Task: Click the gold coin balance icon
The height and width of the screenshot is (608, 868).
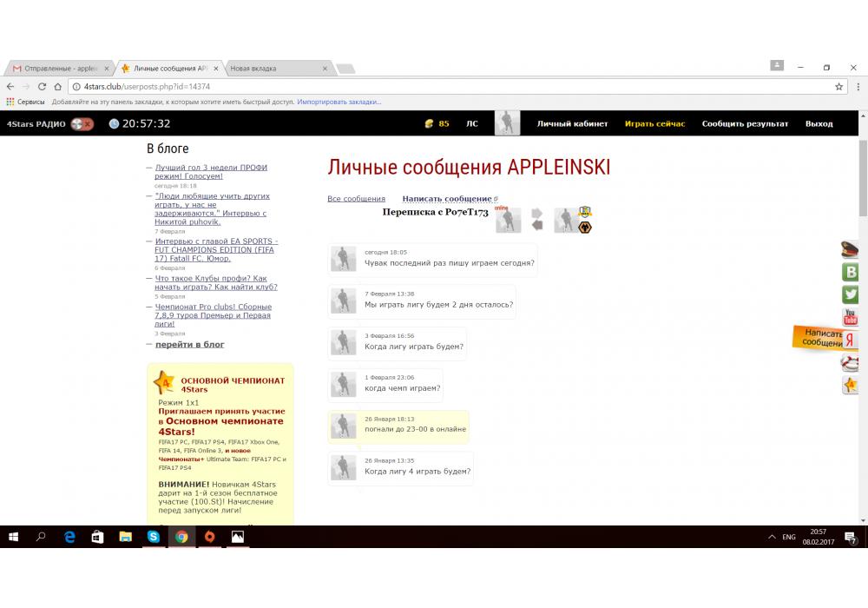Action: [428, 124]
